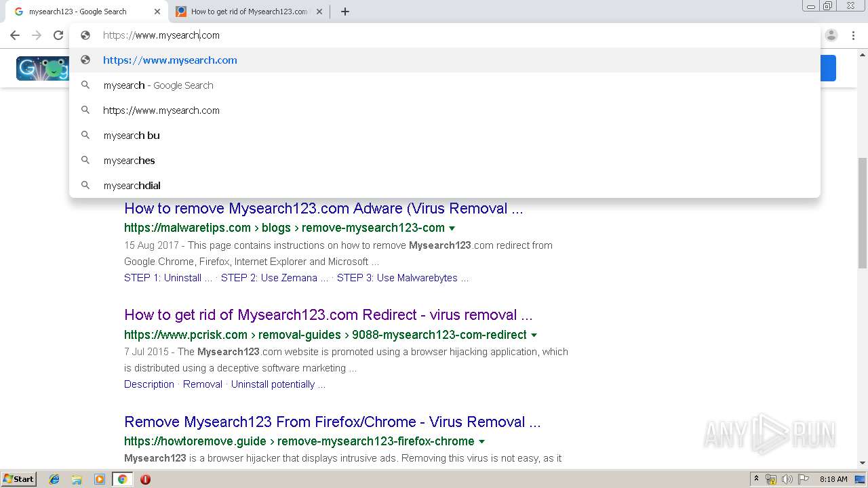Click the address bar URL text
This screenshot has height=488, width=868.
(161, 35)
